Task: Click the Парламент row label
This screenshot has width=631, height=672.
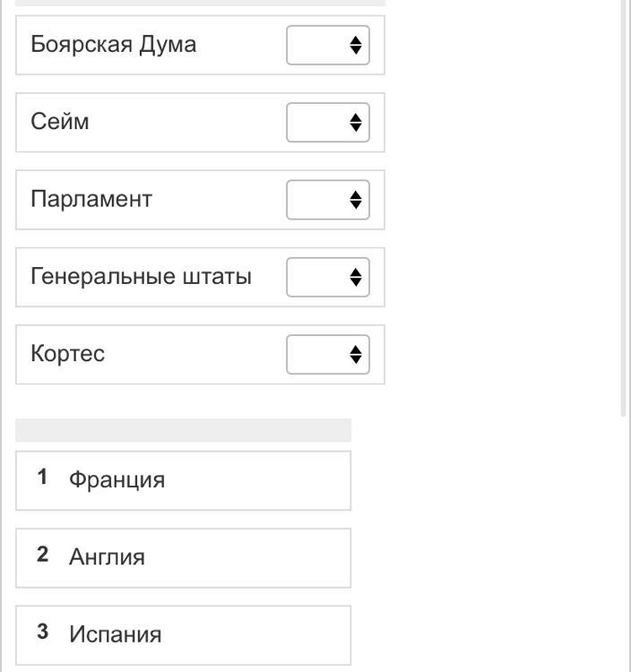Action: point(91,199)
